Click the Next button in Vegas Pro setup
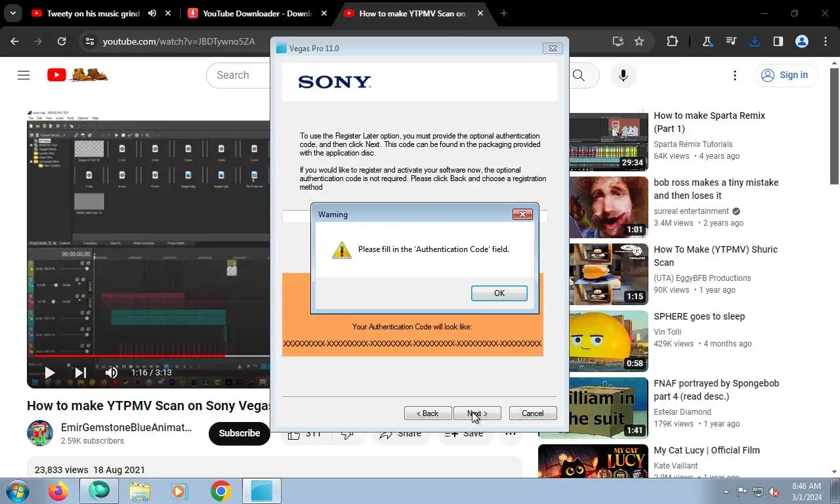840x504 pixels. click(477, 413)
